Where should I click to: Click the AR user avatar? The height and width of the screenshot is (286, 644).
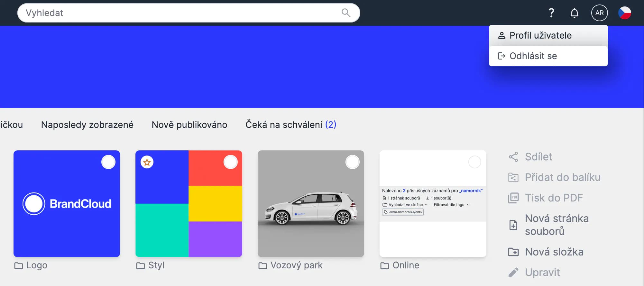(x=599, y=13)
